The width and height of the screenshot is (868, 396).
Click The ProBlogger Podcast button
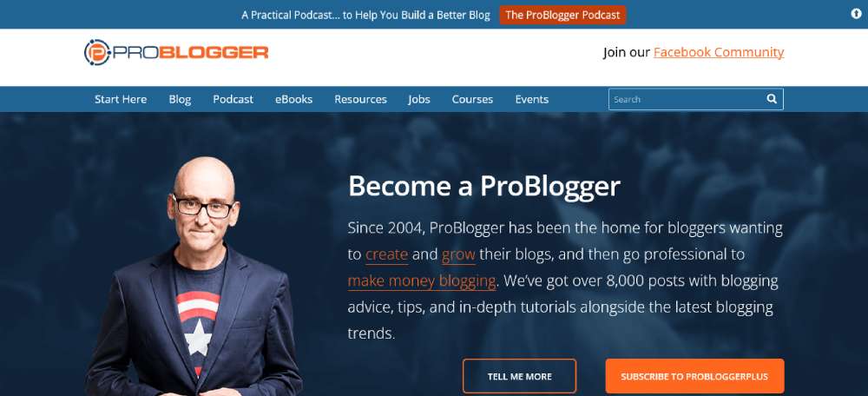562,15
